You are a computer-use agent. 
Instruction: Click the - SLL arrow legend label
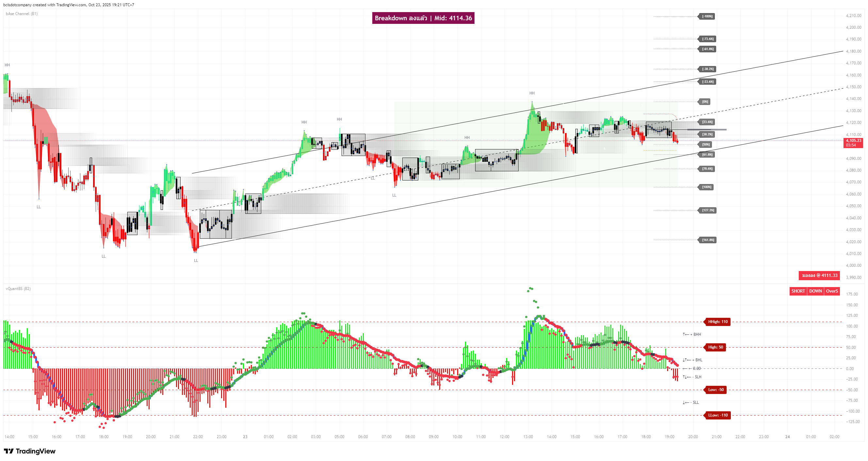[x=691, y=403]
